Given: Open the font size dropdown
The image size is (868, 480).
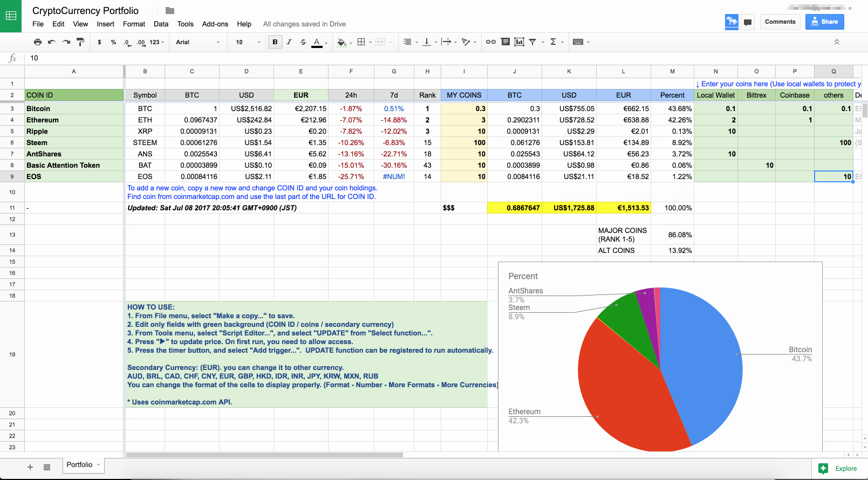Looking at the screenshot, I should 248,42.
